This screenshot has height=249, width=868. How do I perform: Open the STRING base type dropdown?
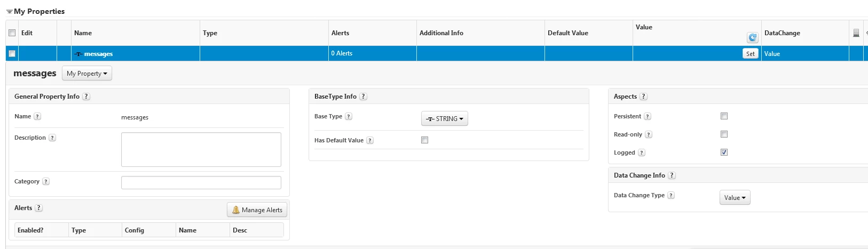445,118
